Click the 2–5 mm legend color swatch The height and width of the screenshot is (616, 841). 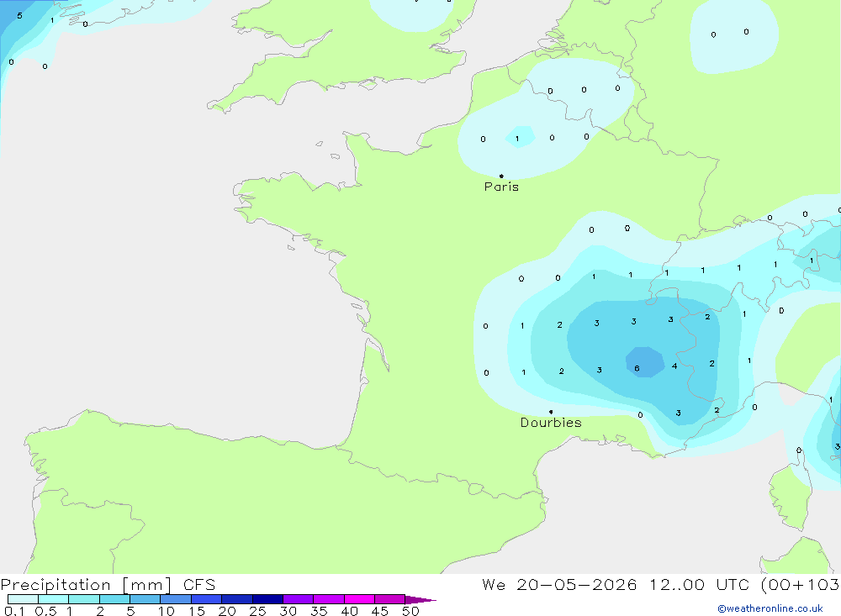click(x=114, y=599)
